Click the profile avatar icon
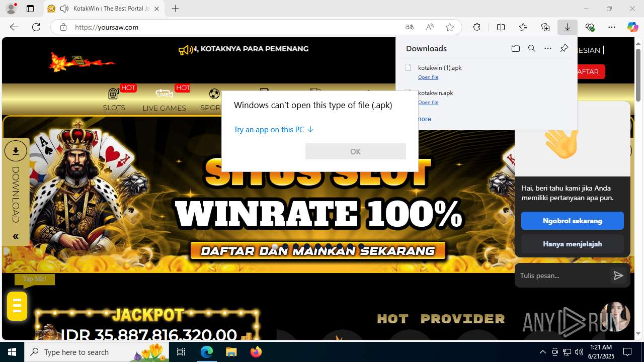644x362 pixels. pos(11,9)
